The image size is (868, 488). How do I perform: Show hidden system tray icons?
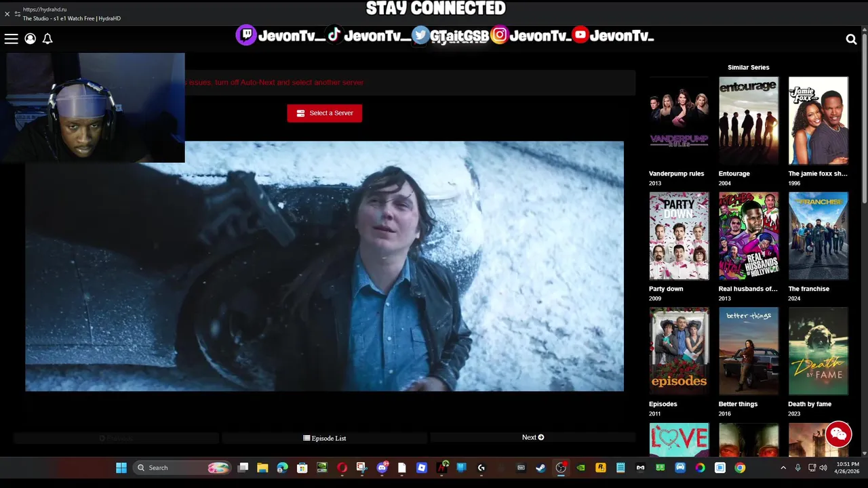tap(783, 468)
